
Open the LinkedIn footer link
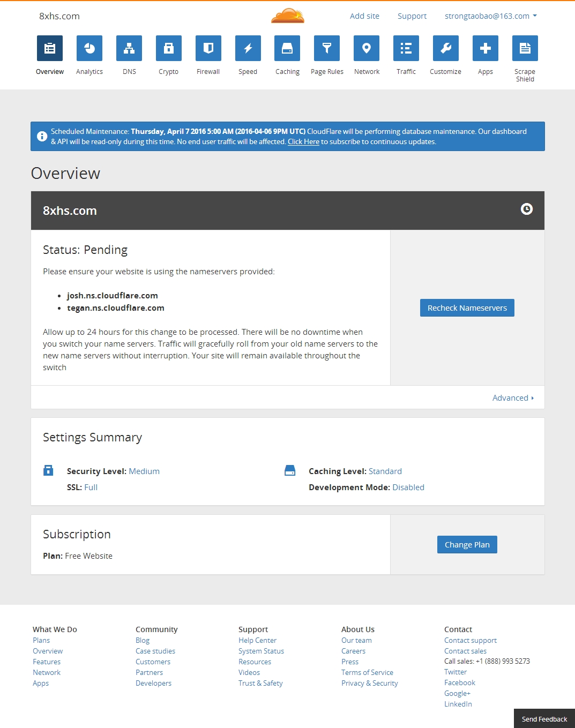point(458,704)
